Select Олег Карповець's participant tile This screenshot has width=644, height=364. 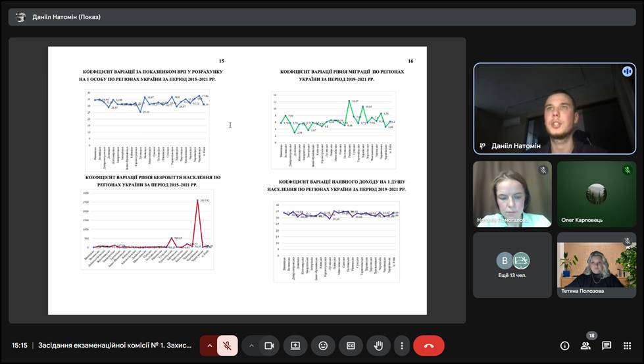tap(596, 194)
